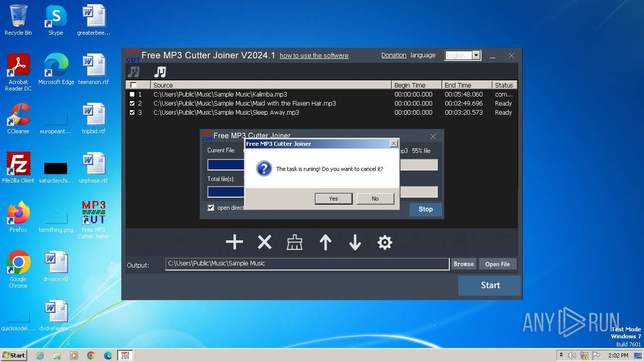Uncheck the Maid with the Flaxen Hair checkbox

132,103
